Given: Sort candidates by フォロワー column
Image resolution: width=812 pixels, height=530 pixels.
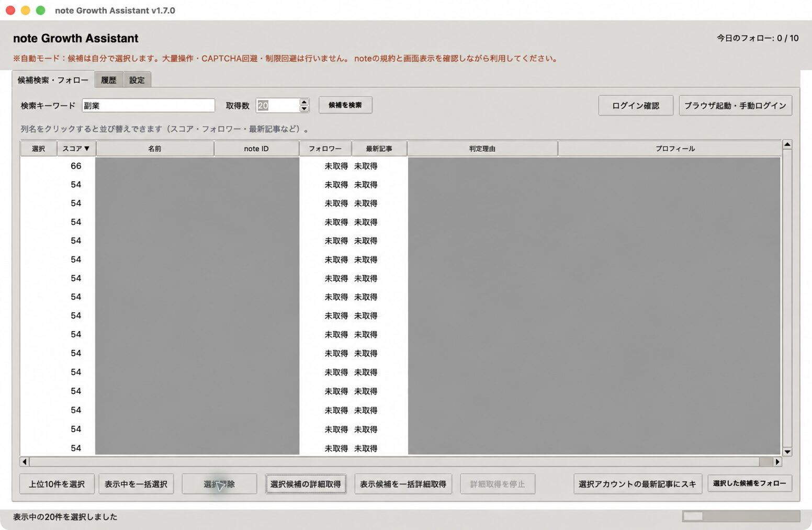Looking at the screenshot, I should pos(325,149).
